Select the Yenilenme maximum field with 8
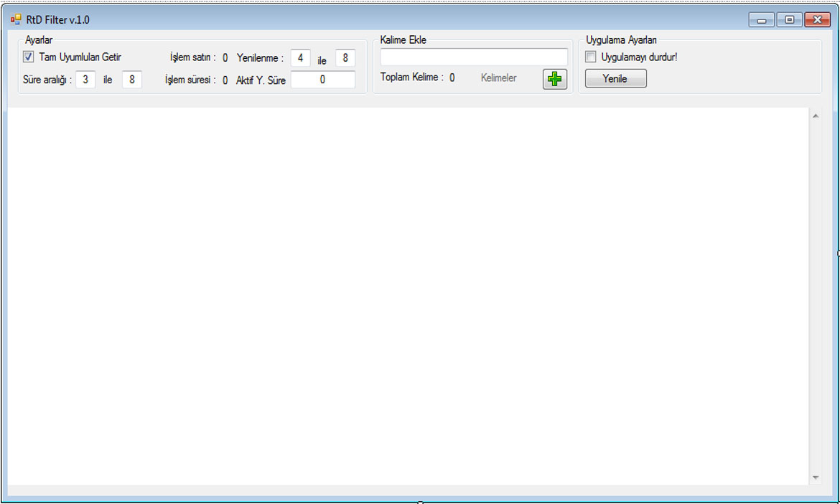This screenshot has height=504, width=840. (x=345, y=58)
